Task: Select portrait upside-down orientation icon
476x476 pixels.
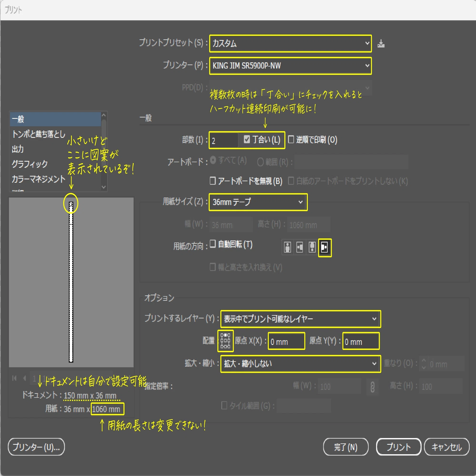Action: tap(312, 247)
